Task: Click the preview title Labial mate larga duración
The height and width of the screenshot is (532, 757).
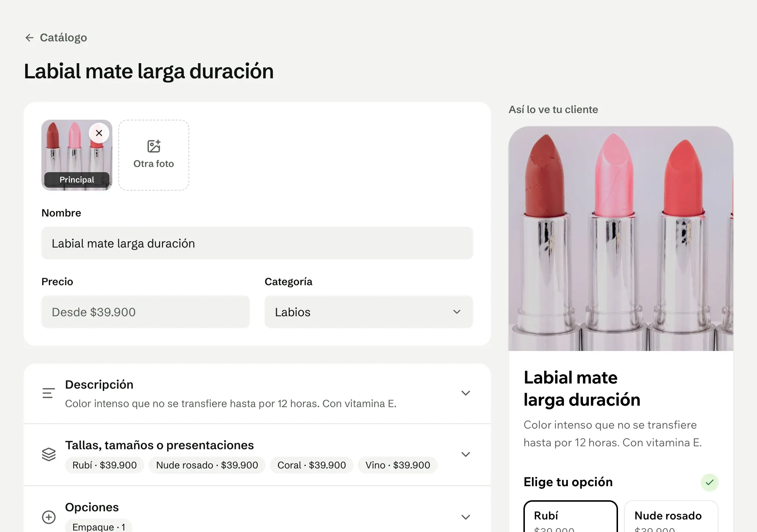Action: coord(582,389)
